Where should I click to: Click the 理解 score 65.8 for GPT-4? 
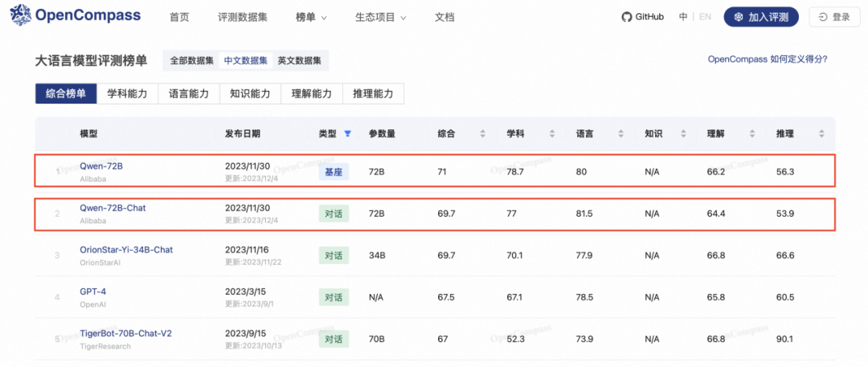coord(716,297)
